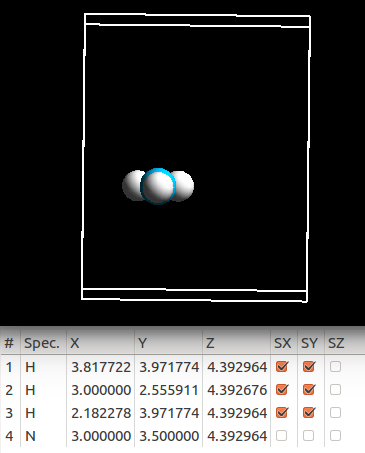Uncheck SX for atom 1
365x453 pixels.
pos(282,367)
